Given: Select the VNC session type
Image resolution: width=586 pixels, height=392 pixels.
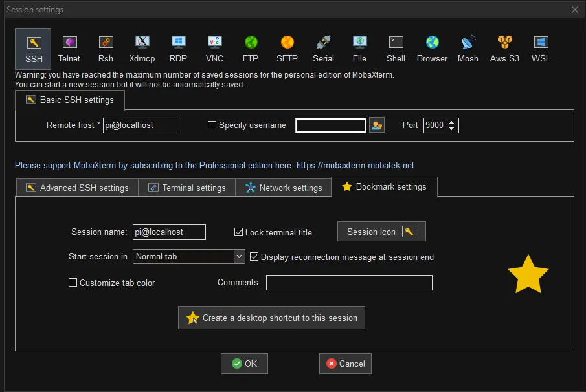Looking at the screenshot, I should coord(214,49).
